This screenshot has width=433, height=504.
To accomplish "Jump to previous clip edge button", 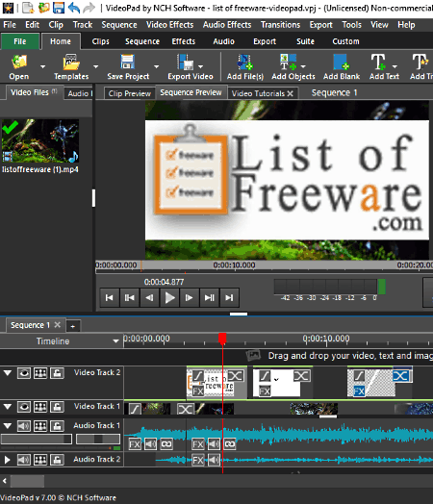I will click(x=130, y=298).
